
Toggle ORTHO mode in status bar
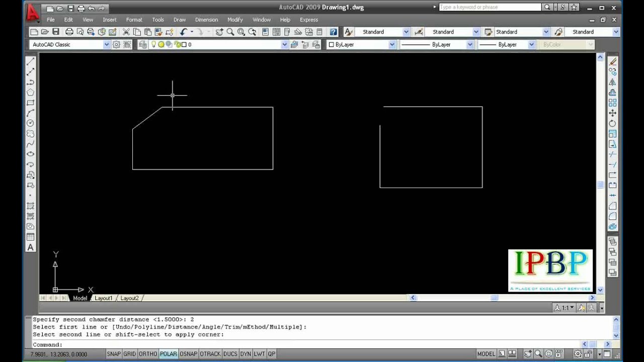(x=148, y=354)
